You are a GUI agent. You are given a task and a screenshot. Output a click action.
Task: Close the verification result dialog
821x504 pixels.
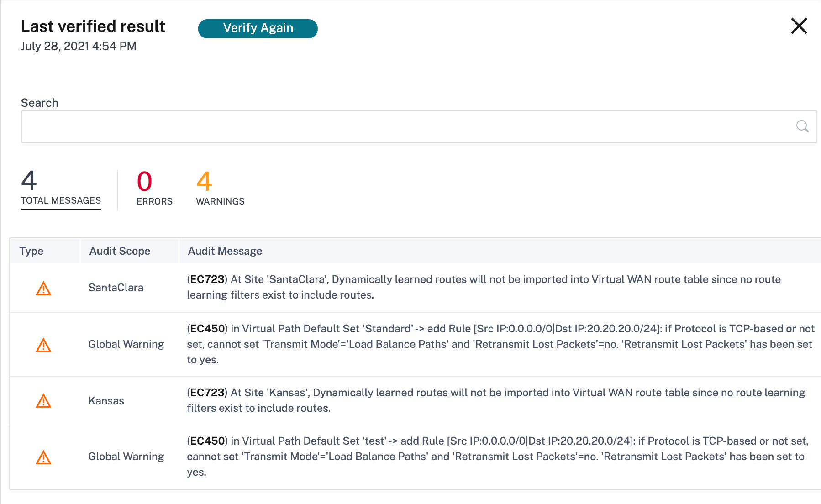coord(799,26)
